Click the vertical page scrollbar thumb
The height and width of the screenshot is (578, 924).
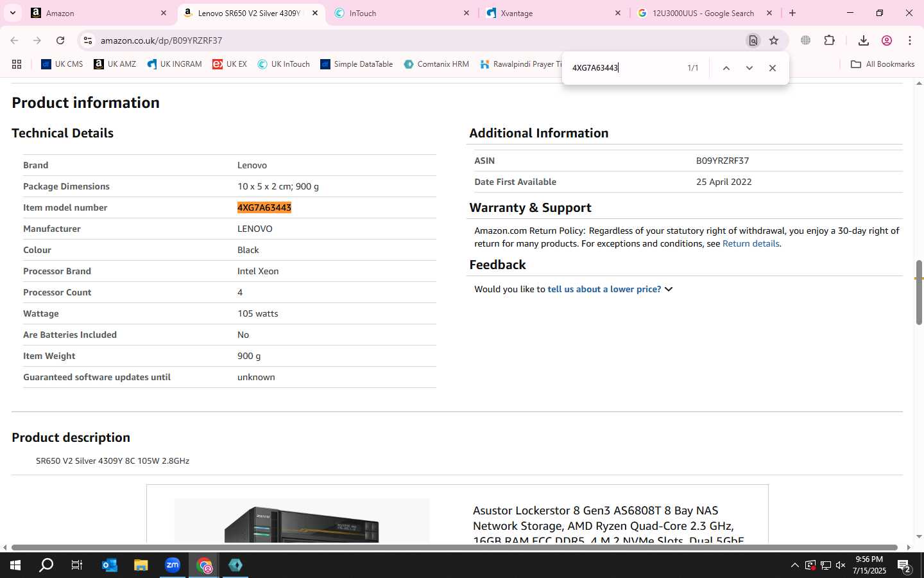919,292
